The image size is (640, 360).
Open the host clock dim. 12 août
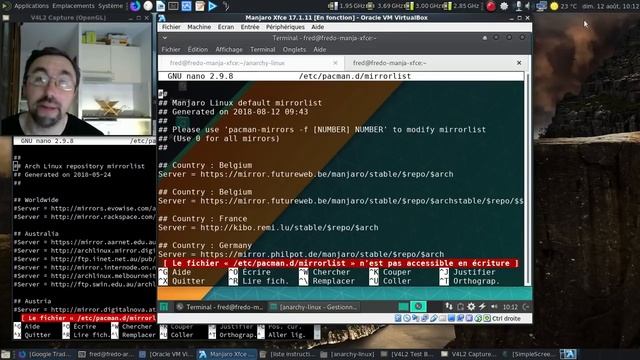click(610, 6)
